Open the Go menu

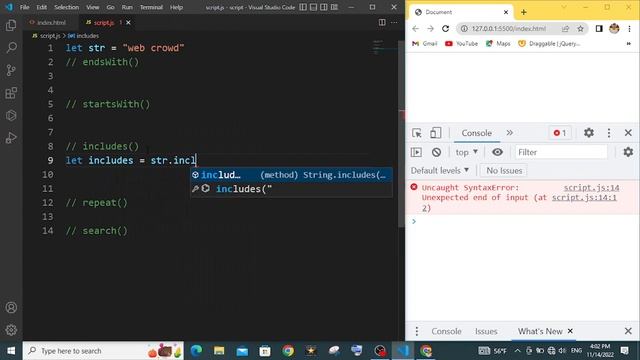(110, 7)
